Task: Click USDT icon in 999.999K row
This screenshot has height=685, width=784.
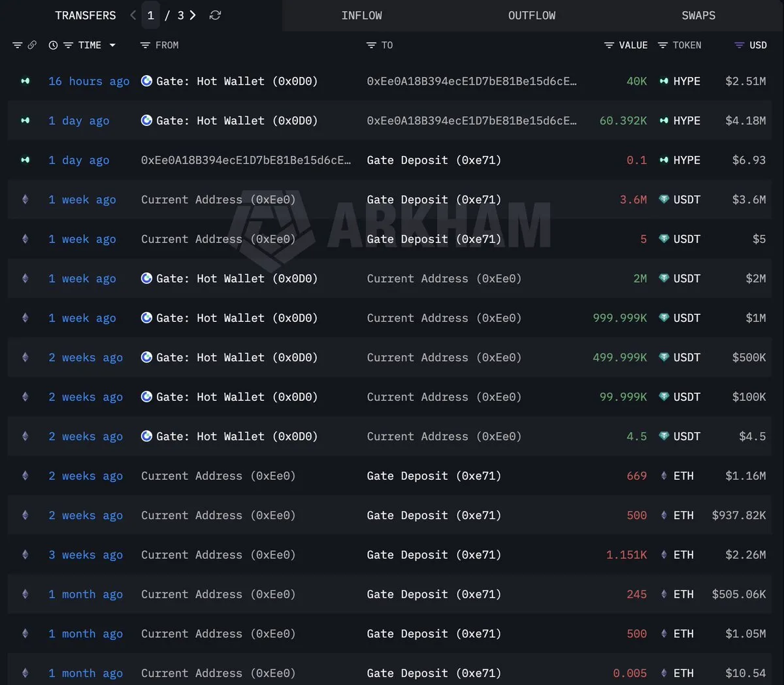Action: [664, 318]
